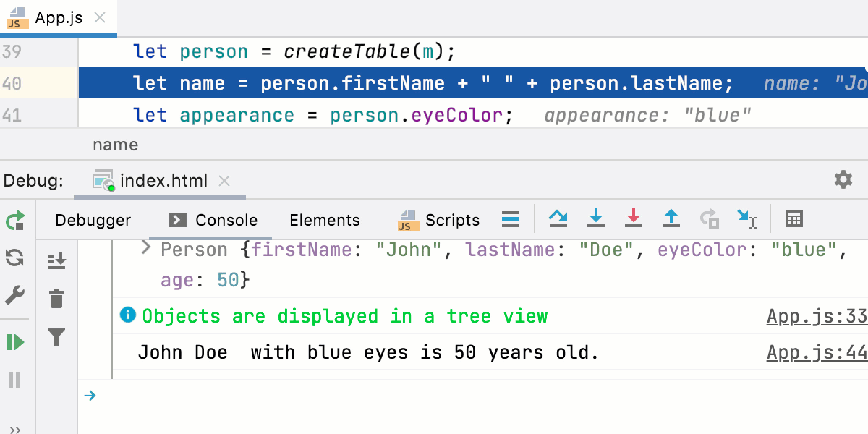This screenshot has width=868, height=434.
Task: Clear the console using the trash icon
Action: [56, 298]
